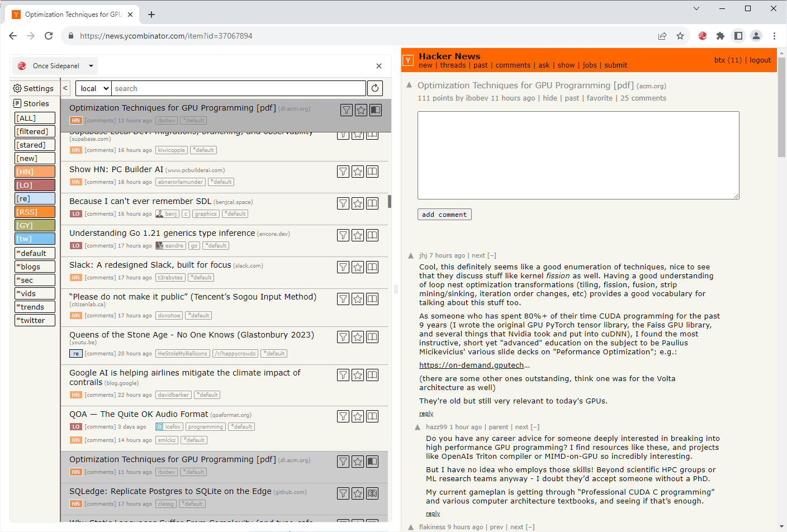This screenshot has height=532, width=787.
Task: Open the "local" search scope dropdown
Action: (93, 88)
